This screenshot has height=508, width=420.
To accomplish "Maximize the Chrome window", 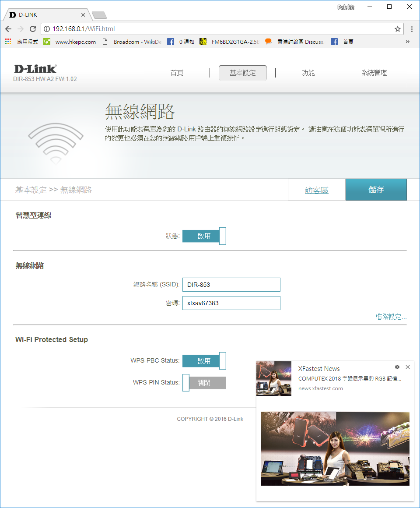I will pos(389,7).
